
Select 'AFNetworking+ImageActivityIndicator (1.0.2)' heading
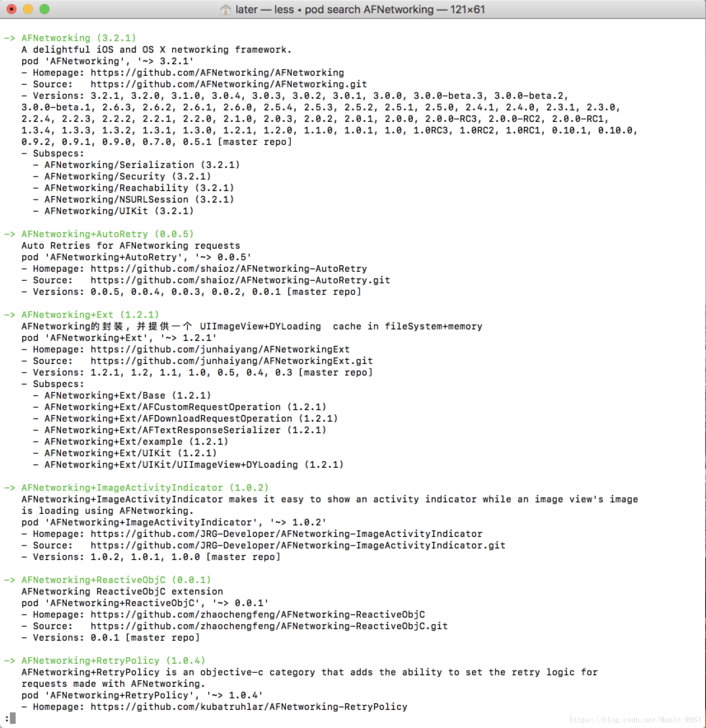click(145, 488)
